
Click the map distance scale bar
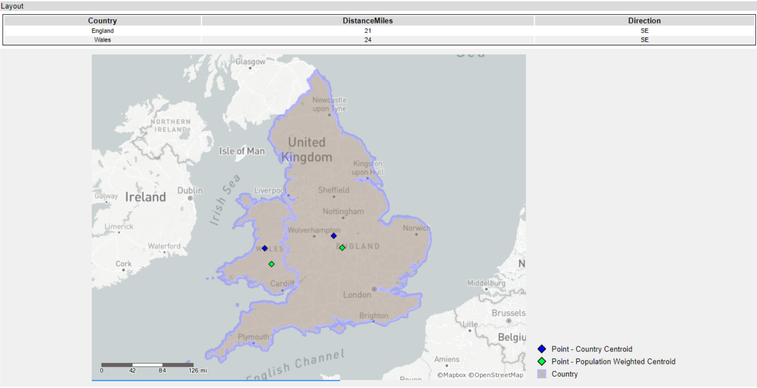(147, 365)
